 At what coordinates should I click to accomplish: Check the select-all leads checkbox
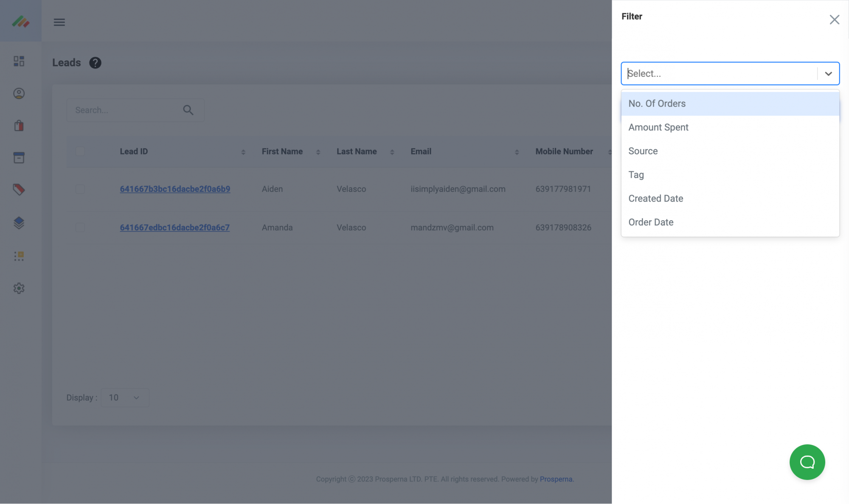[80, 151]
